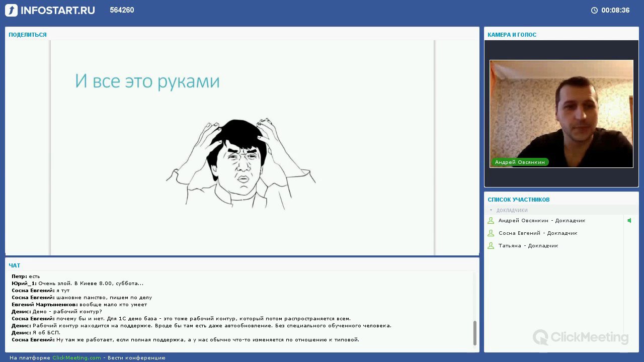Click the webcam video of Андрей Овсянкин
The height and width of the screenshot is (362, 644).
[561, 114]
